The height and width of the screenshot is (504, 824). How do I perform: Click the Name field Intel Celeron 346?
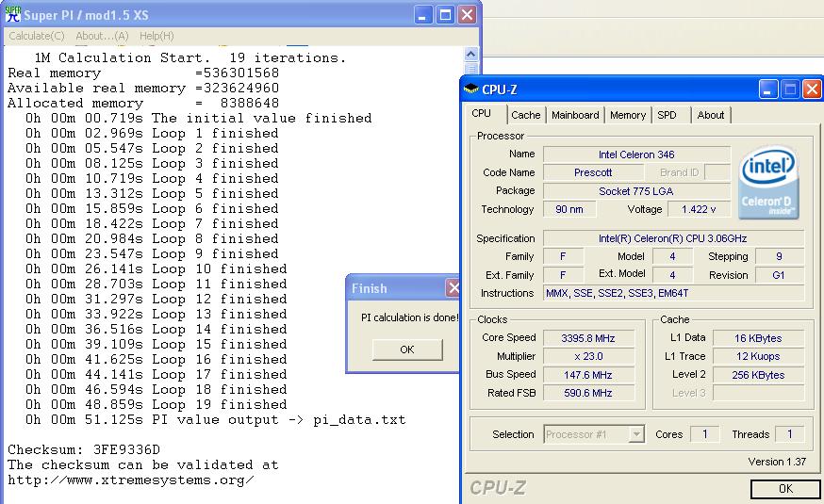636,154
